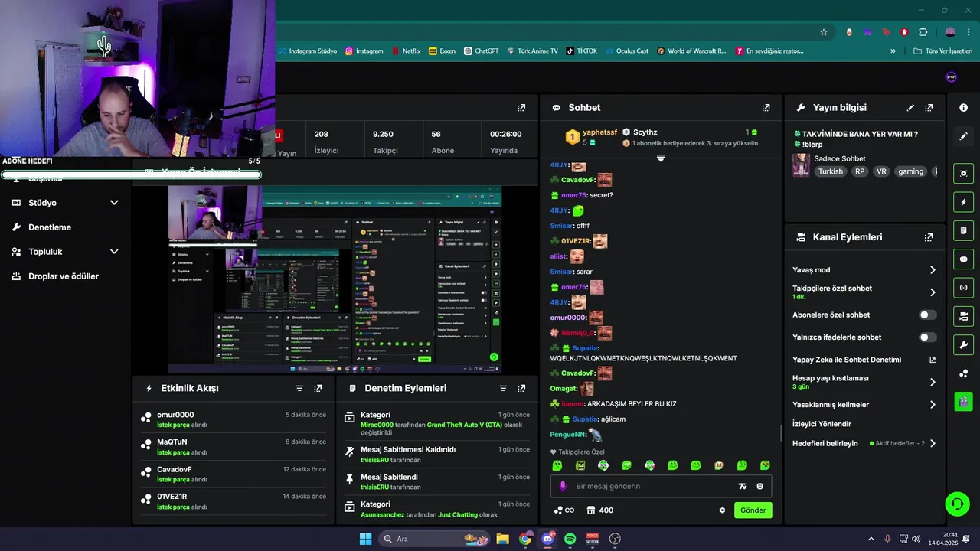Open the green headset support button

click(957, 504)
